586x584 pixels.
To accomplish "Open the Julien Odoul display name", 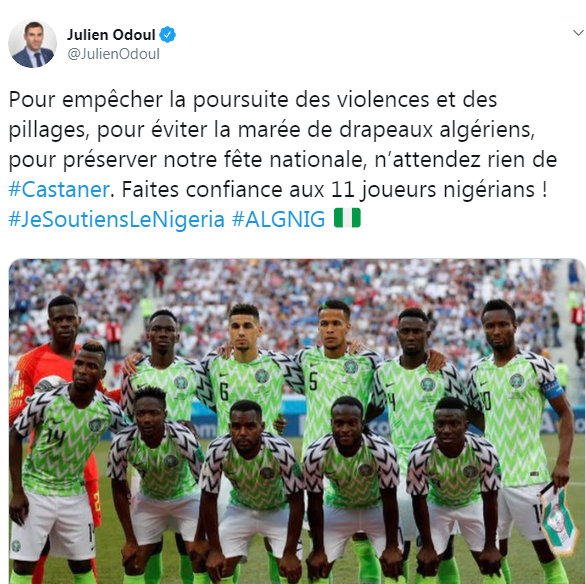I will [x=111, y=35].
